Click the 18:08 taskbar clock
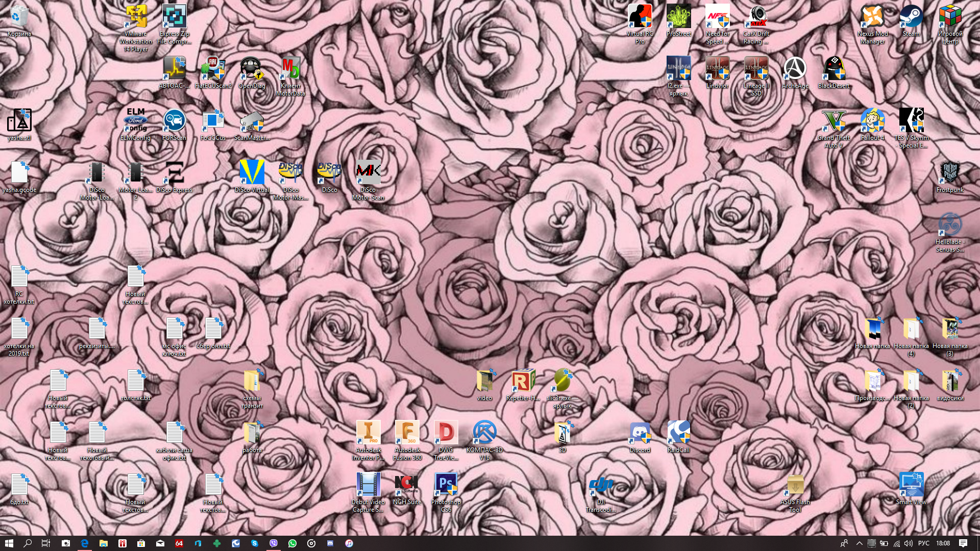Viewport: 980px width, 551px height. pos(943,543)
